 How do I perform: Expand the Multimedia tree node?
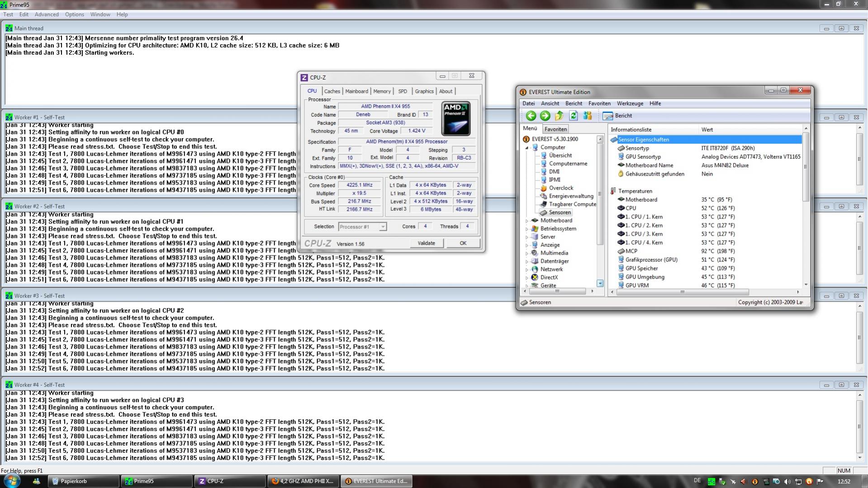click(x=527, y=253)
